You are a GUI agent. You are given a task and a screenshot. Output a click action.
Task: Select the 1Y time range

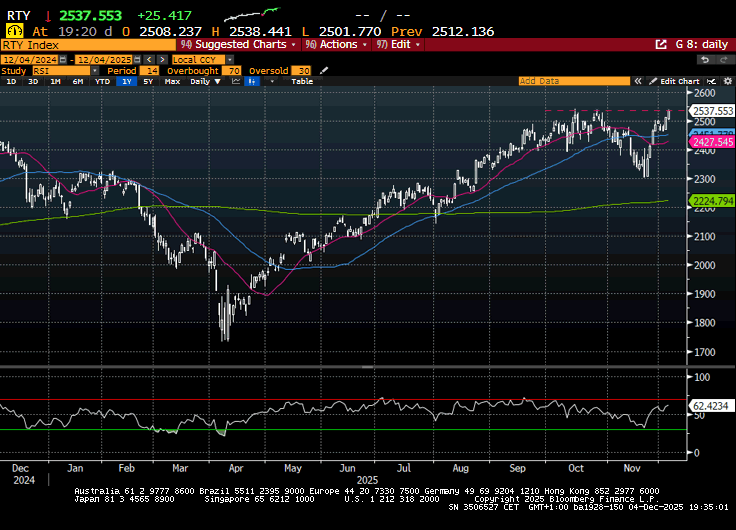coord(127,81)
